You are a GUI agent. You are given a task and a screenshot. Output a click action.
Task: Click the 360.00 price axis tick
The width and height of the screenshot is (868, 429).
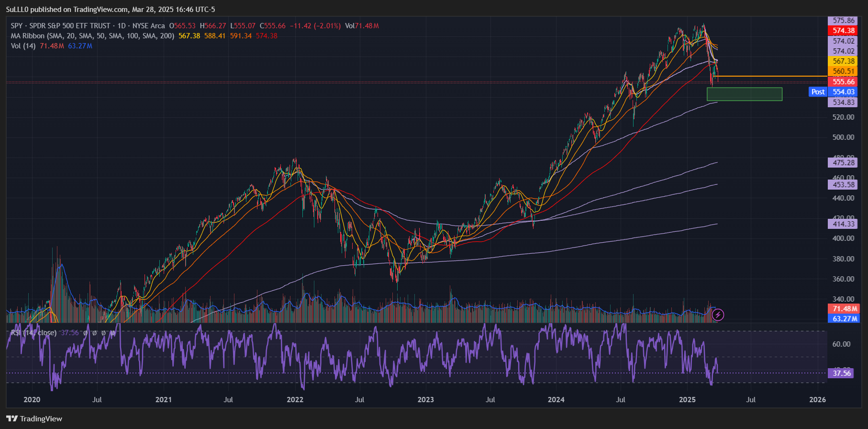click(843, 279)
